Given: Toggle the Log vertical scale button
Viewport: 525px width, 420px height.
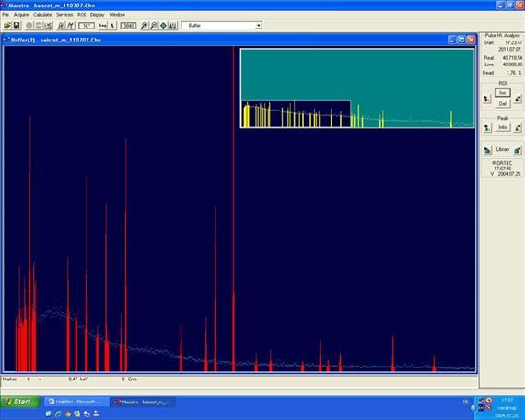Looking at the screenshot, I should pyautogui.click(x=103, y=26).
